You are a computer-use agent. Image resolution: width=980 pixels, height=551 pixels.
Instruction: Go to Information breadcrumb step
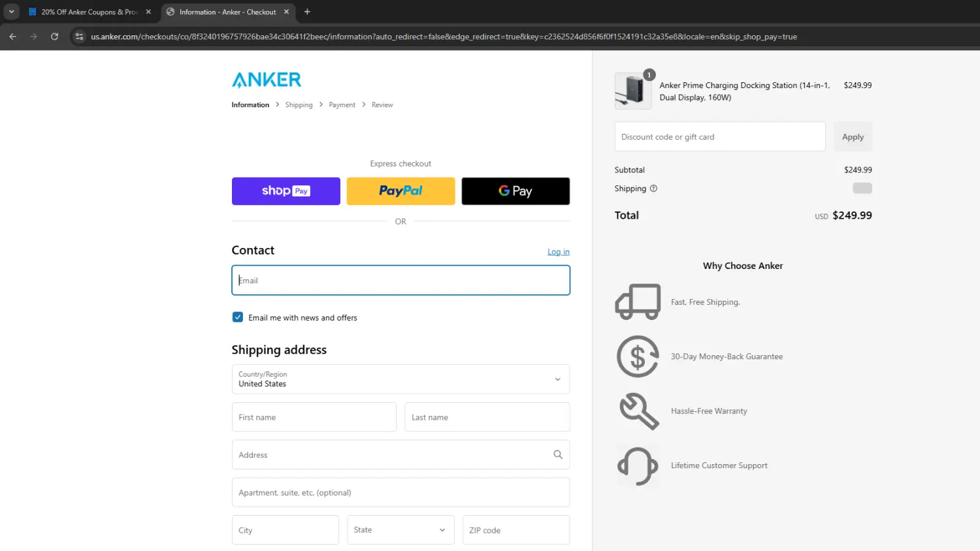coord(250,104)
